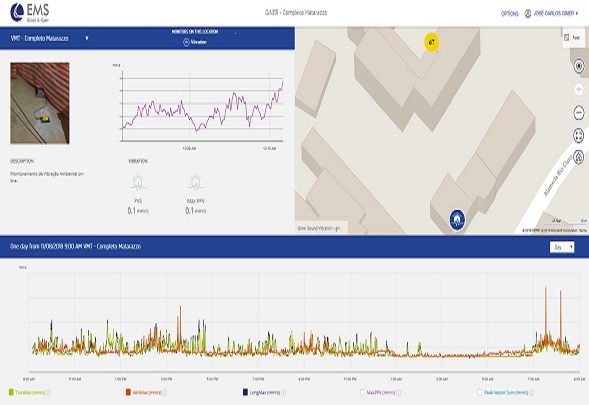Viewport: 589px width, 405px height.
Task: Toggle the TranMax series checkbox
Action: [x=11, y=392]
